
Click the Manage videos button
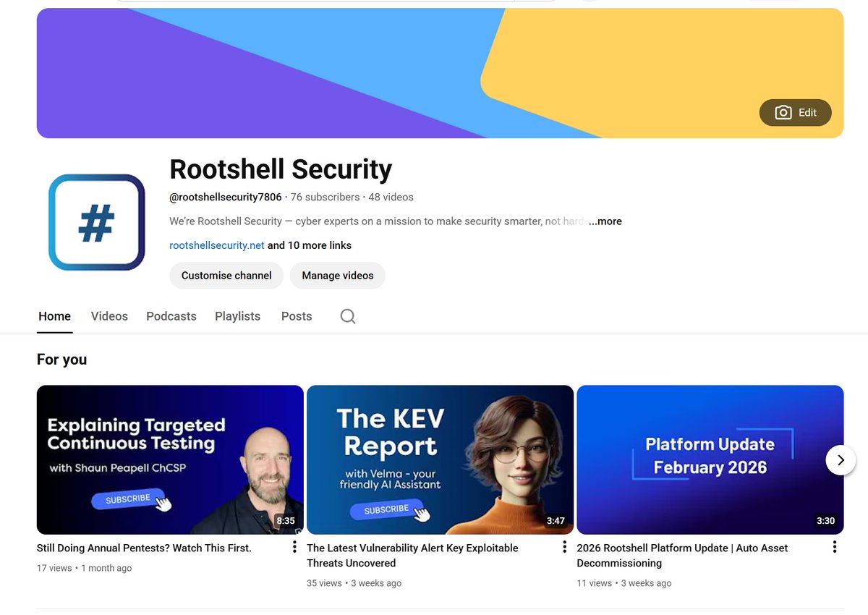point(338,276)
